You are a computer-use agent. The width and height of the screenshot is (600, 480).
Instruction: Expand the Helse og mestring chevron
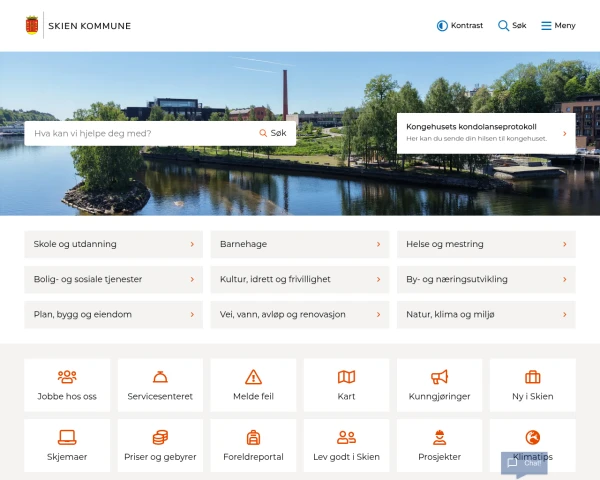564,244
